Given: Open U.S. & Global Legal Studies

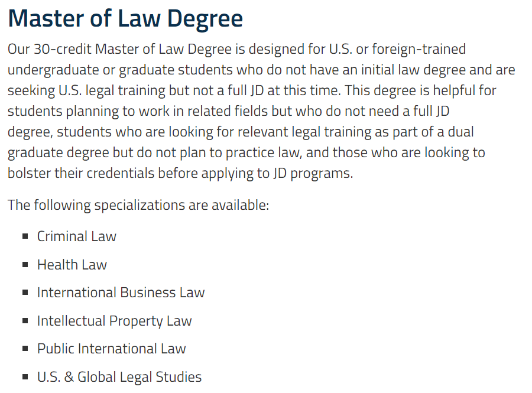Looking at the screenshot, I should click(x=119, y=376).
